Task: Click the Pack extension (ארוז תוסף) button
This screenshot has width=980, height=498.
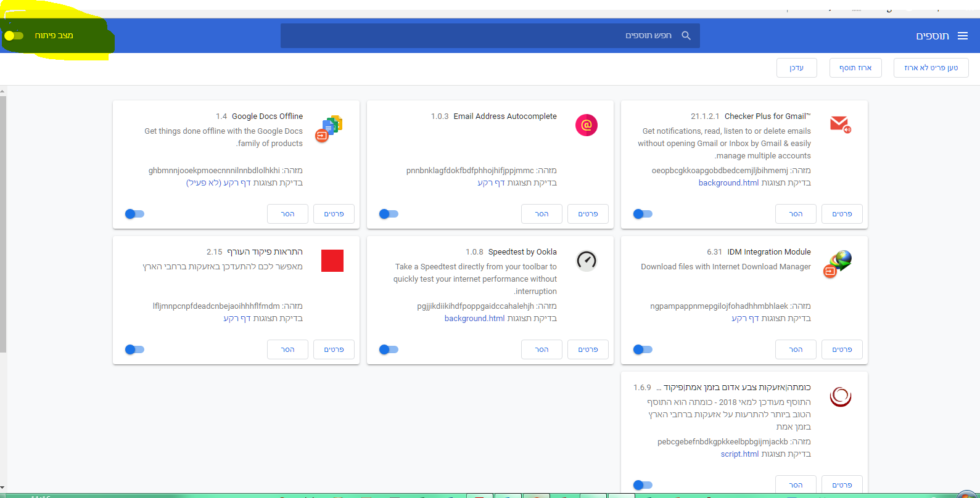Action: click(x=855, y=68)
